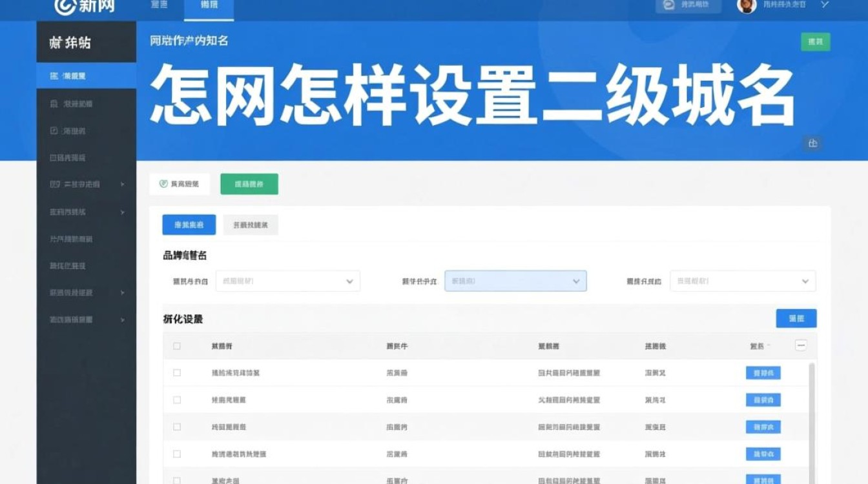The image size is (868, 484).
Task: Open the column settings ellipsis icon in table header
Action: pos(801,345)
